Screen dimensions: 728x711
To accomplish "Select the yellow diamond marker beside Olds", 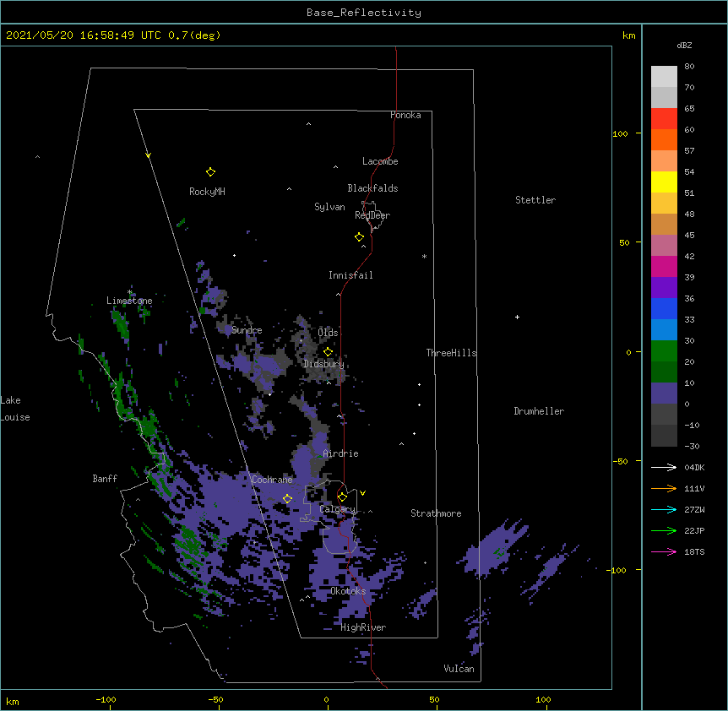I will point(328,352).
